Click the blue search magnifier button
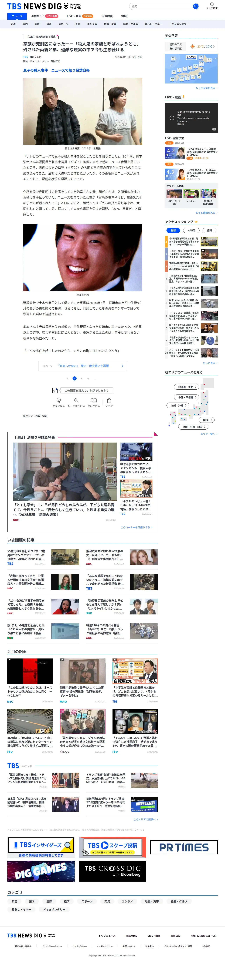This screenshot has height=980, width=225. [x=195, y=6]
